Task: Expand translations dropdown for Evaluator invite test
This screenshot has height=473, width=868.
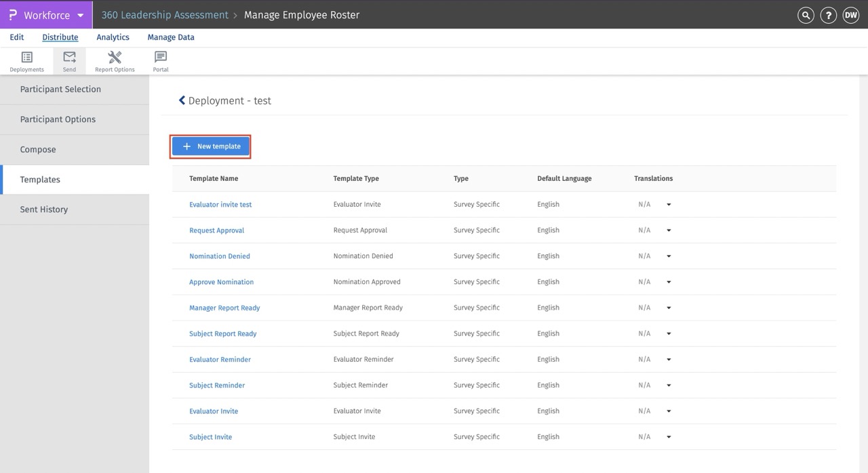Action: [x=668, y=205]
